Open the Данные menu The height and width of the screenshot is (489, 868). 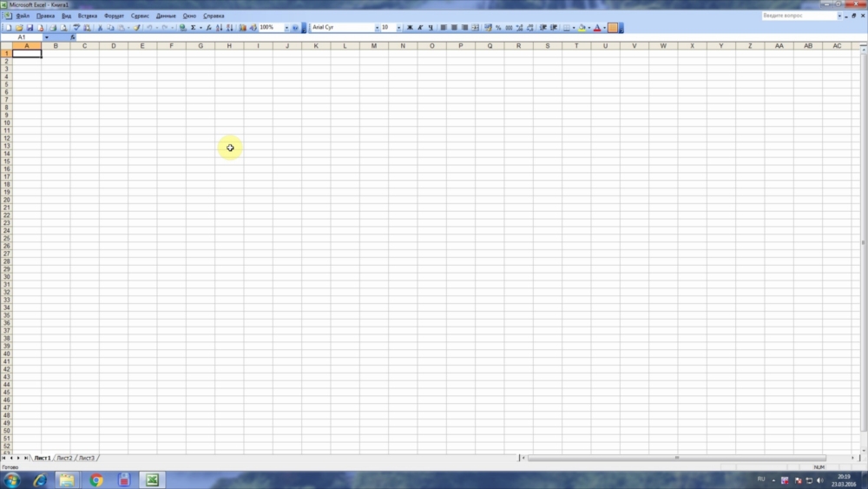166,16
